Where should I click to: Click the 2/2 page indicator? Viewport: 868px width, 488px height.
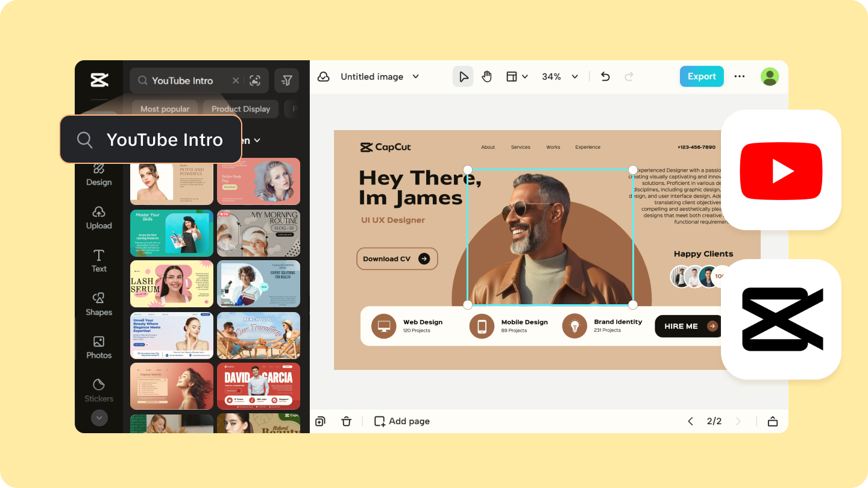[714, 421]
